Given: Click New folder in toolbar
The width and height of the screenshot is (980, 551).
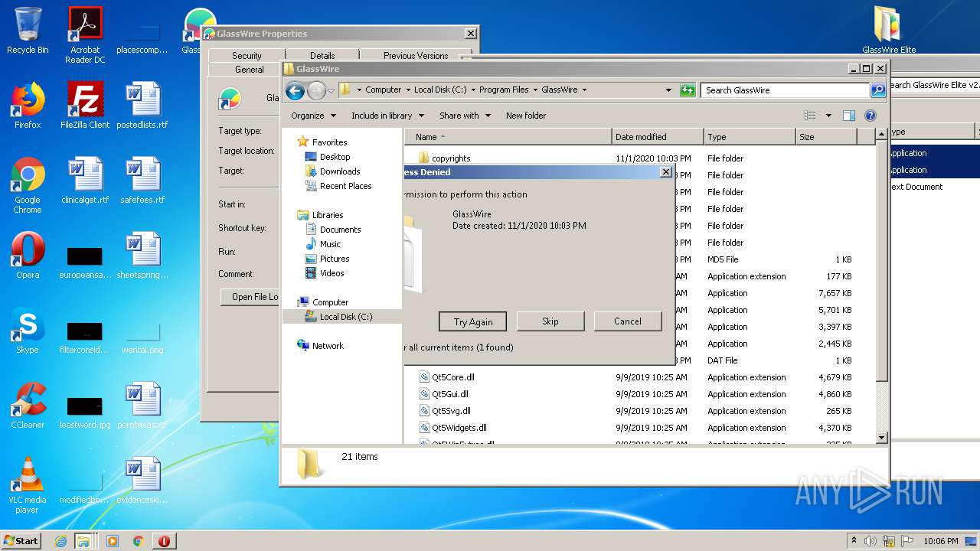Looking at the screenshot, I should pos(526,116).
